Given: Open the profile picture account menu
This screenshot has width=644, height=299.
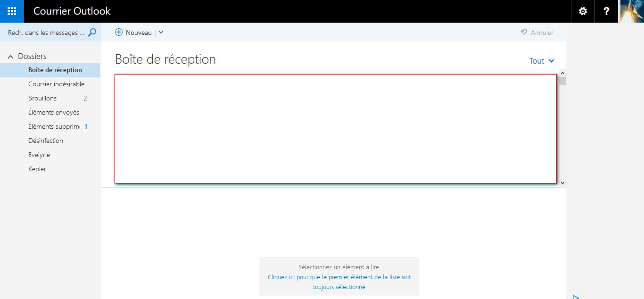Looking at the screenshot, I should coord(631,11).
